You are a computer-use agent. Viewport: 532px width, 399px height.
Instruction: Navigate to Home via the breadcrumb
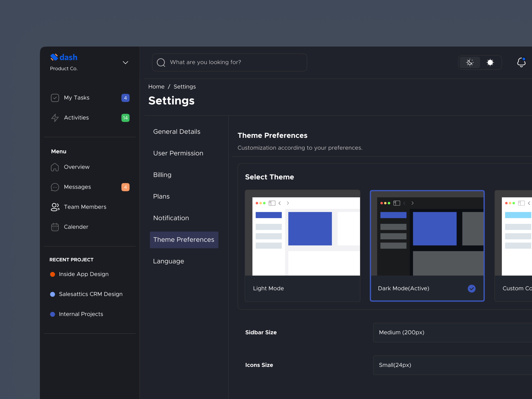pos(156,86)
